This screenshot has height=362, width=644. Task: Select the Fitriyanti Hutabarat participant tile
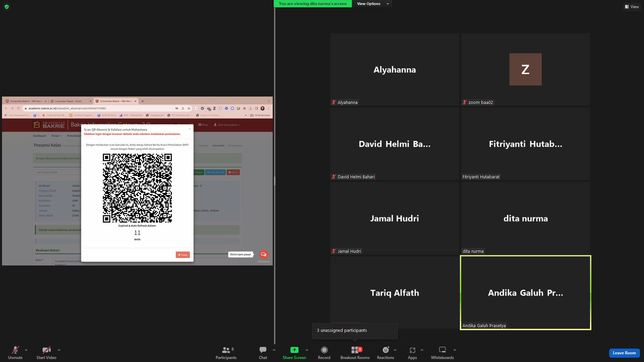525,144
